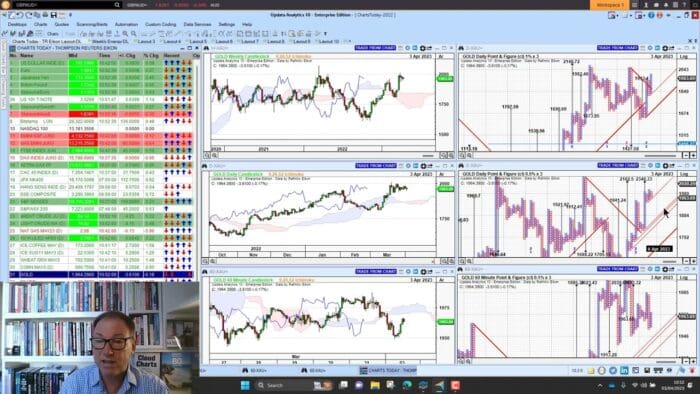Open the Quotes menu
The width and height of the screenshot is (700, 394).
point(62,24)
